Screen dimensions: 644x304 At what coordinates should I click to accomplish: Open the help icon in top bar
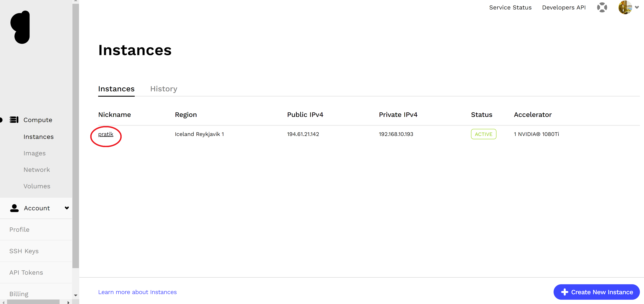point(602,7)
